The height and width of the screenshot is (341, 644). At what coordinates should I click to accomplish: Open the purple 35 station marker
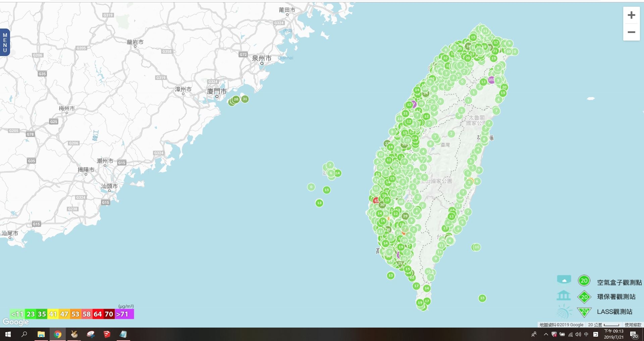(491, 80)
